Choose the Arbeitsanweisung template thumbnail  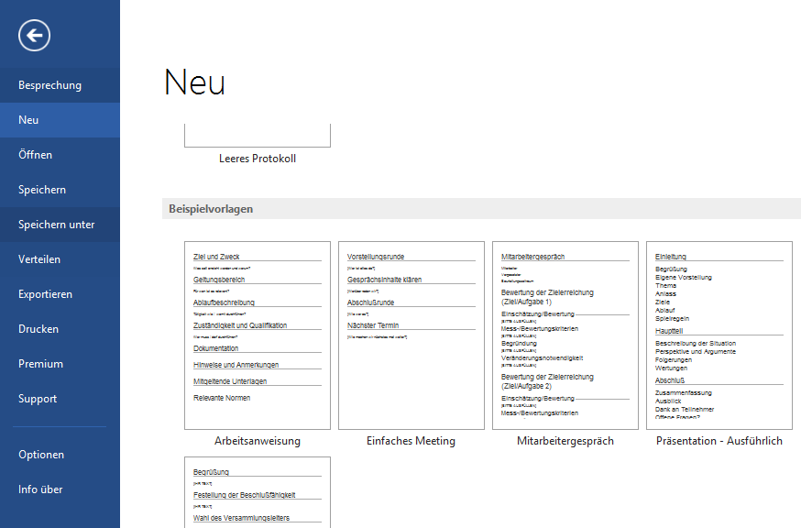[x=258, y=335]
